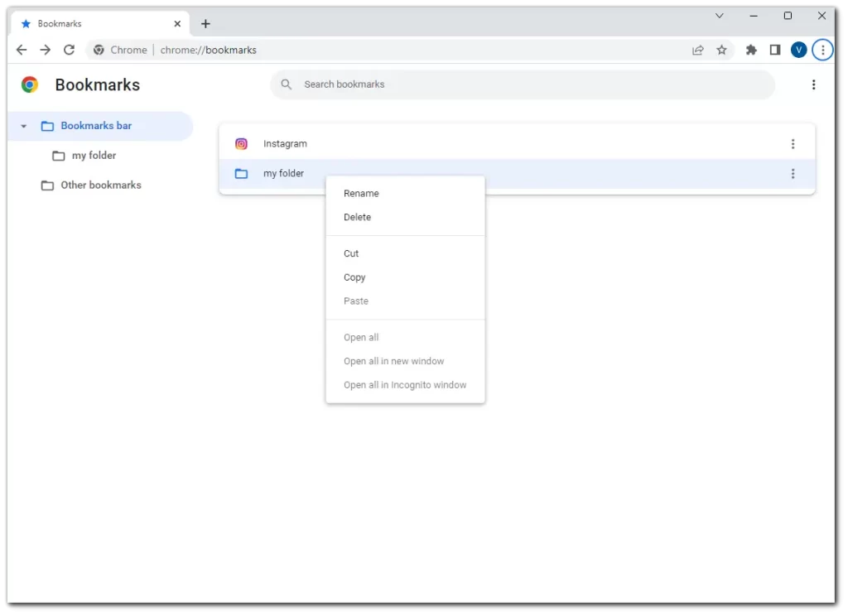The width and height of the screenshot is (848, 616).
Task: Focus the Search bookmarks field
Action: tap(523, 84)
